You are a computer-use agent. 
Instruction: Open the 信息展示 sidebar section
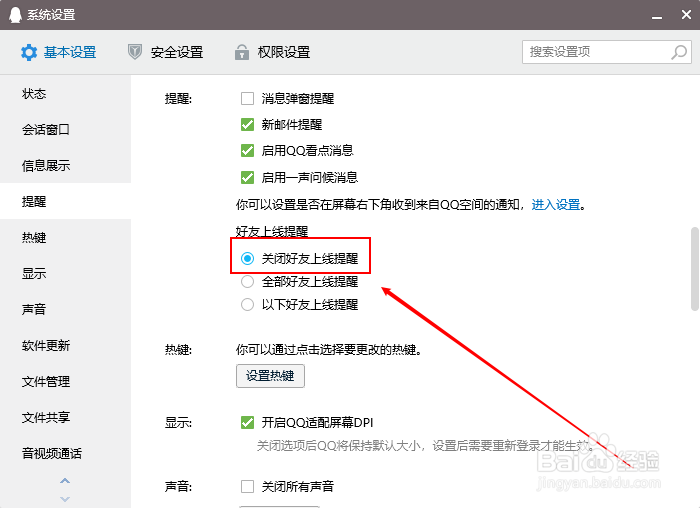(65, 166)
